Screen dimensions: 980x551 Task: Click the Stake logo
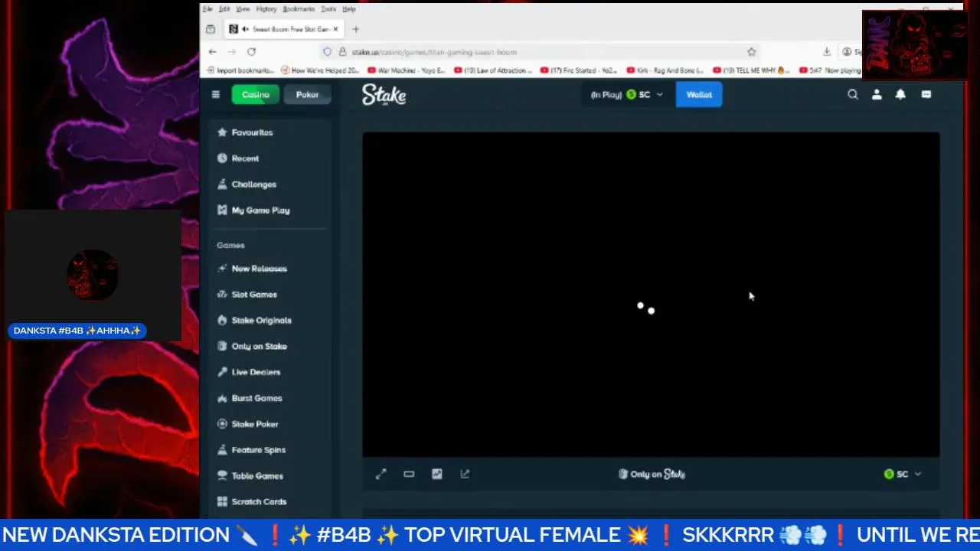click(384, 95)
